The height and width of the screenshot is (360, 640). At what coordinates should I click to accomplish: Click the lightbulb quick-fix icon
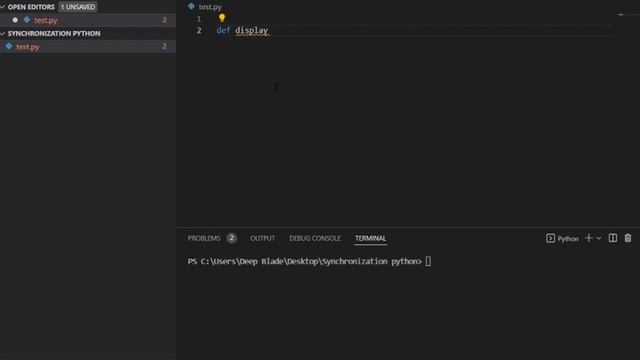222,18
